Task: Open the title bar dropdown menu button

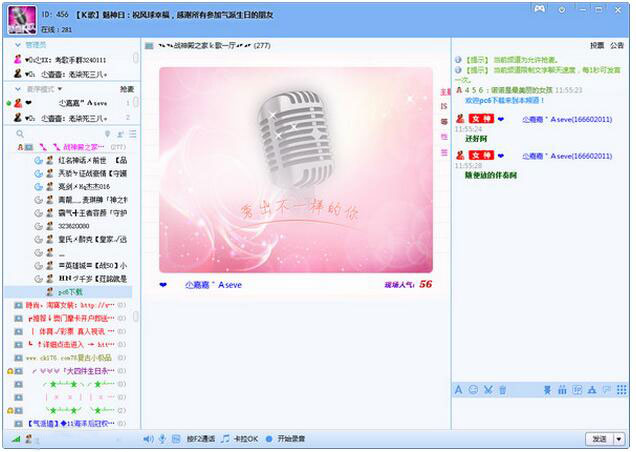Action: (x=562, y=9)
